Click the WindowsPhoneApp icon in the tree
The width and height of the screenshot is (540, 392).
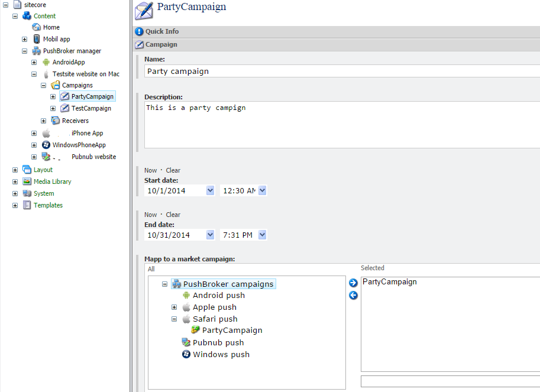click(46, 145)
